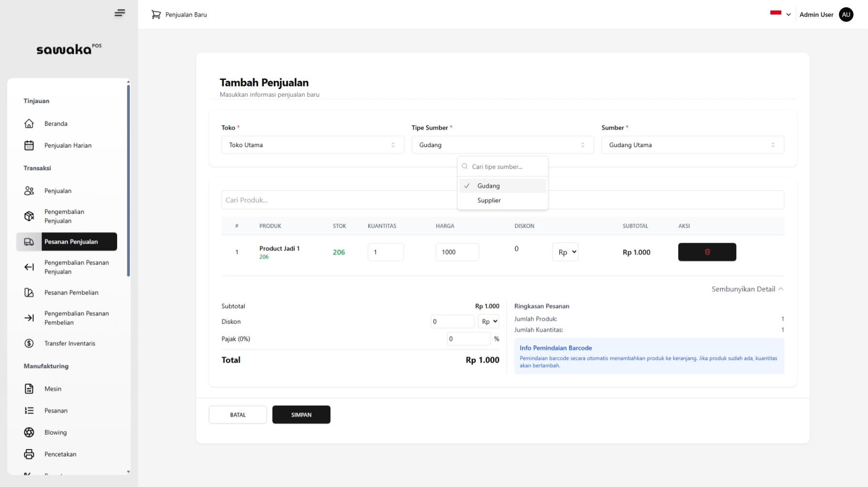Expand the Sumber Gudang Utama dropdown

point(692,145)
